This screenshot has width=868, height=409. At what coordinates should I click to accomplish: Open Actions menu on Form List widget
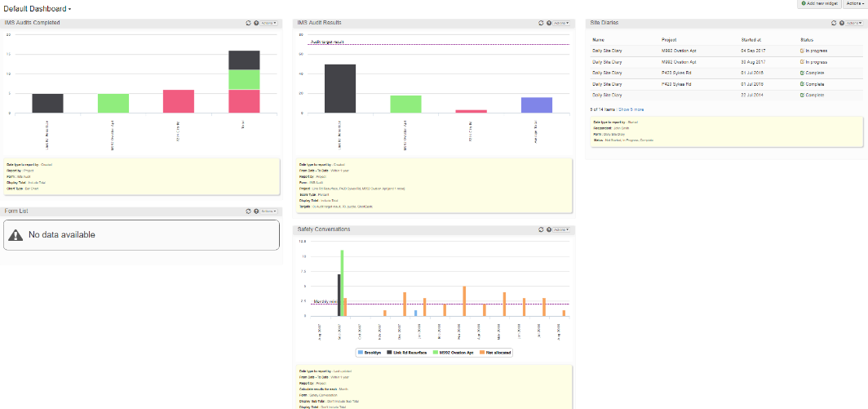coord(269,211)
